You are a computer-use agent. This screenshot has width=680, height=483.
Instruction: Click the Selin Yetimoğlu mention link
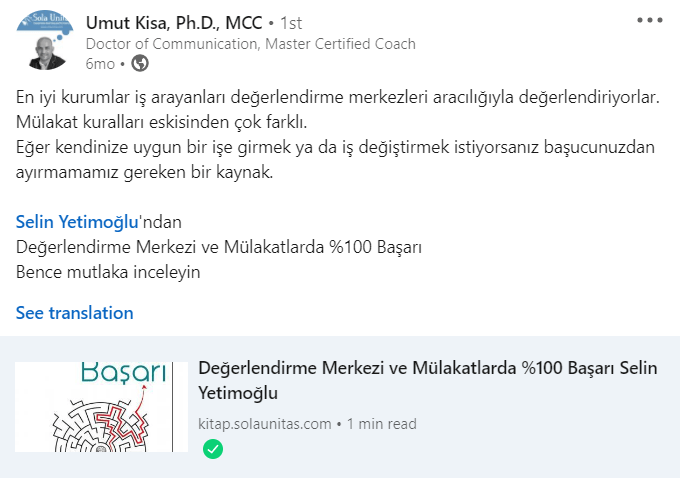click(x=77, y=221)
